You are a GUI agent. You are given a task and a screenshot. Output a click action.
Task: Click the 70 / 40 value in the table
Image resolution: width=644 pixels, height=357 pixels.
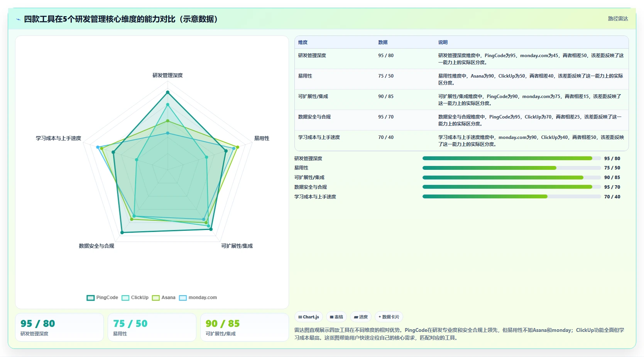pos(386,137)
